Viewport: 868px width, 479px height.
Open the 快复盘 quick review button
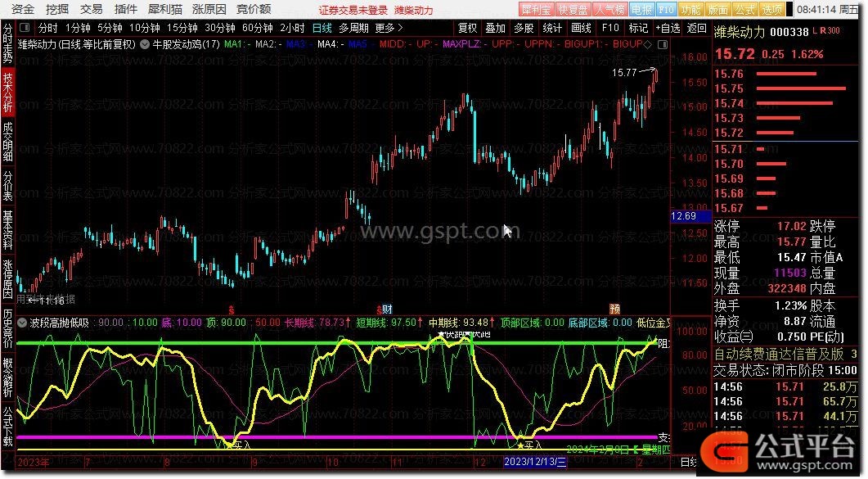pyautogui.click(x=573, y=9)
